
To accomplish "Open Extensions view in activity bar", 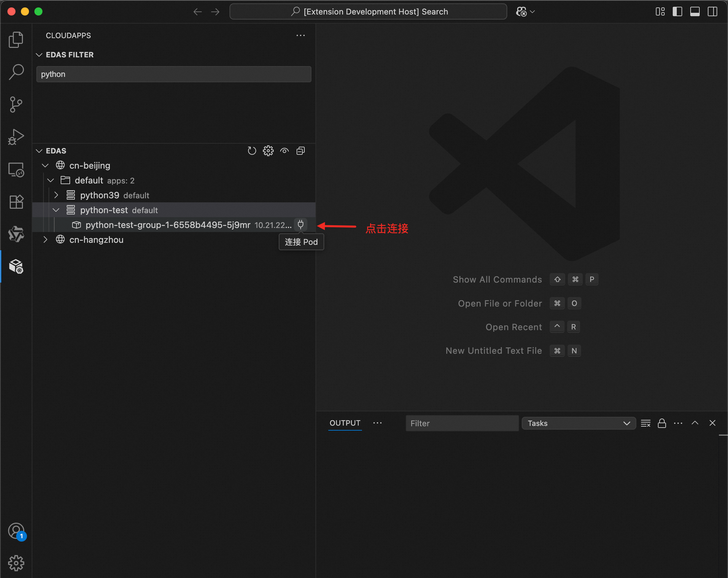I will (16, 202).
